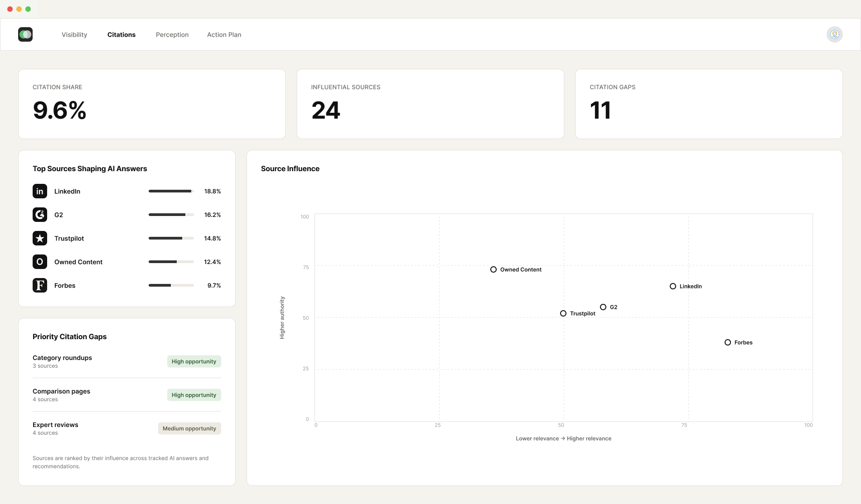Viewport: 861px width, 504px height.
Task: Open the Perception tab
Action: (172, 34)
